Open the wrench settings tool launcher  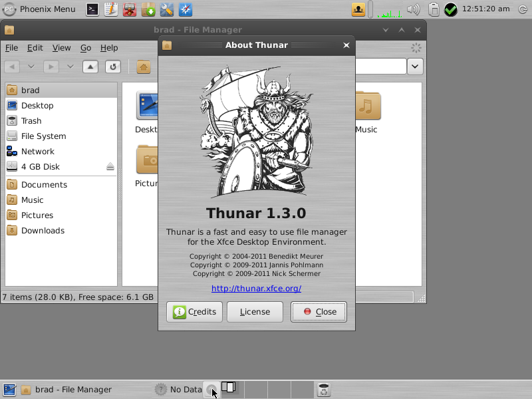[x=167, y=9]
